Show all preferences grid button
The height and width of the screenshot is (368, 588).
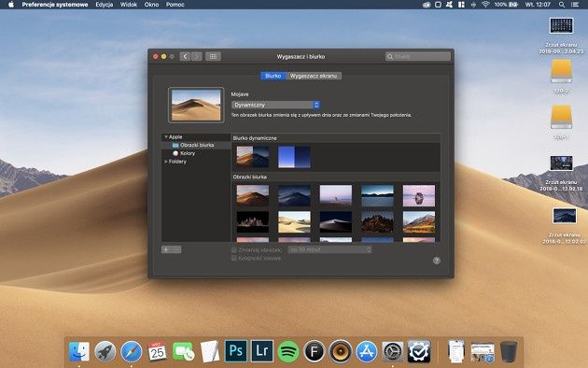[213, 57]
